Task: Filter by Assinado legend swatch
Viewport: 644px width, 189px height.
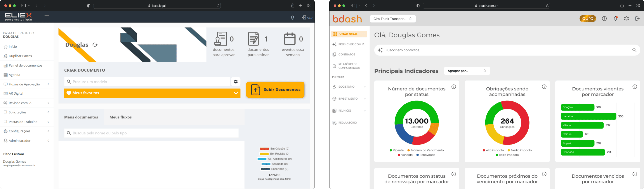Action: pos(266,164)
